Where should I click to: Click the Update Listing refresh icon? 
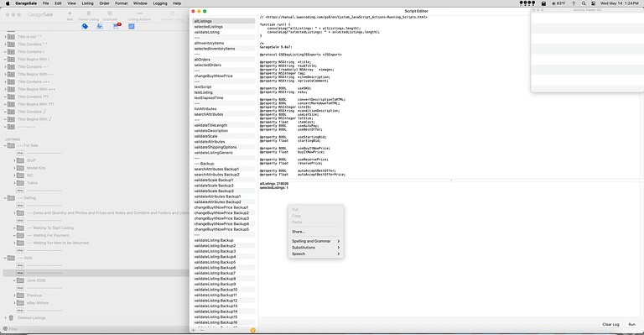coord(172,13)
